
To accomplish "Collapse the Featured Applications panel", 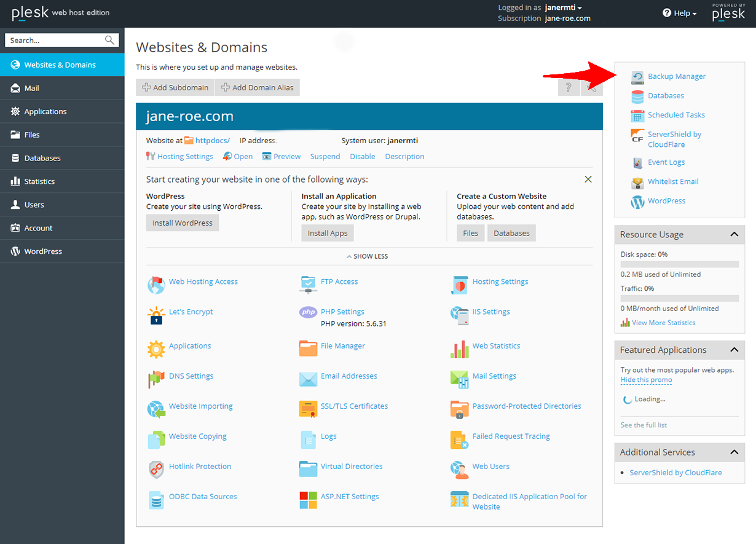I will (734, 350).
